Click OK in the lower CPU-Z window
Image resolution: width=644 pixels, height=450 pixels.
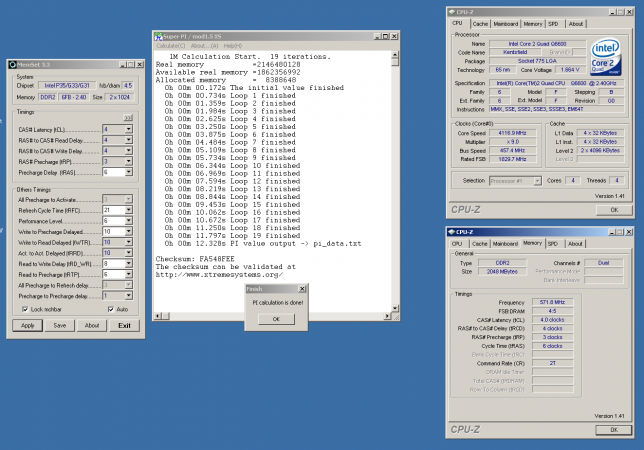614,430
